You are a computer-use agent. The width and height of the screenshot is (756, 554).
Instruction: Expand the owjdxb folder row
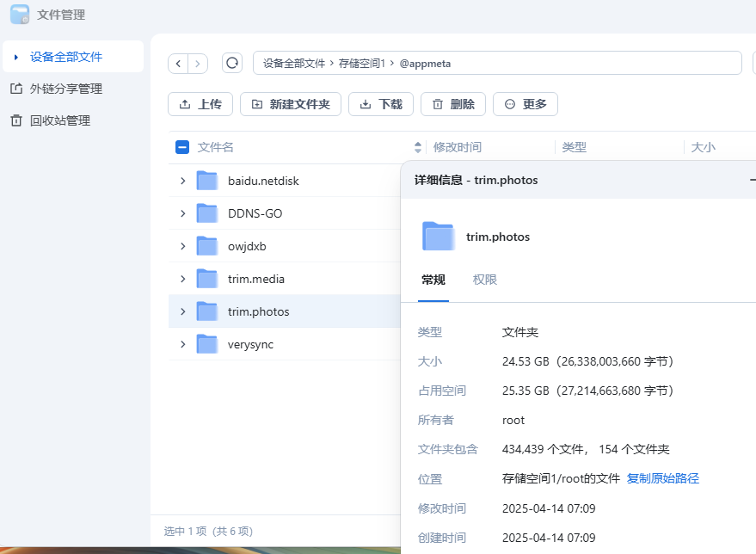click(182, 246)
